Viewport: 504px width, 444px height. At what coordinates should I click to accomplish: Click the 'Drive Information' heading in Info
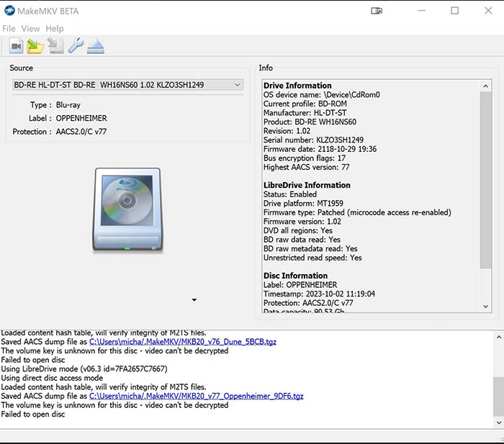(297, 86)
